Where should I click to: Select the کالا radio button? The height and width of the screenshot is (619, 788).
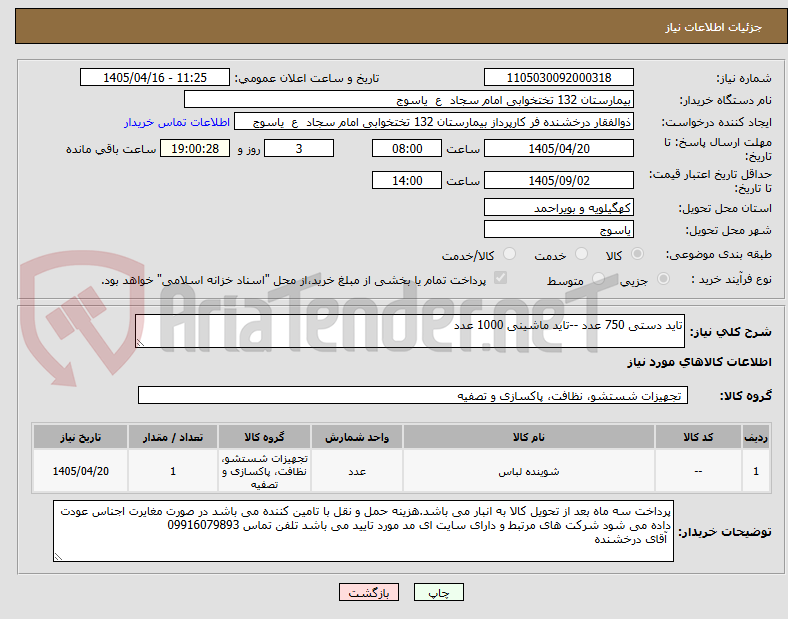637,254
